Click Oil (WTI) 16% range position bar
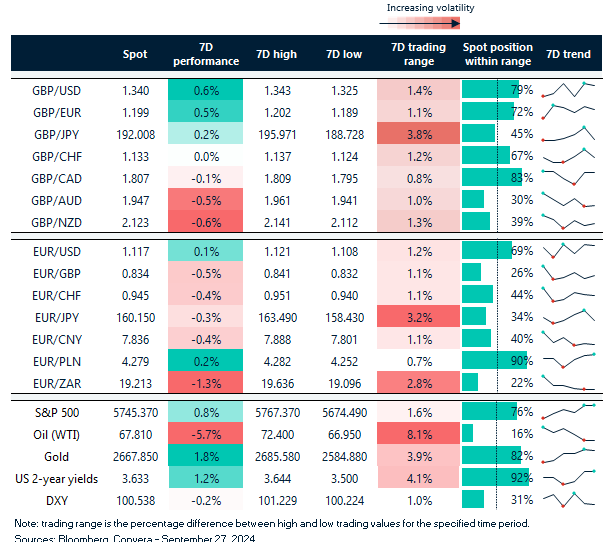 coord(467,433)
